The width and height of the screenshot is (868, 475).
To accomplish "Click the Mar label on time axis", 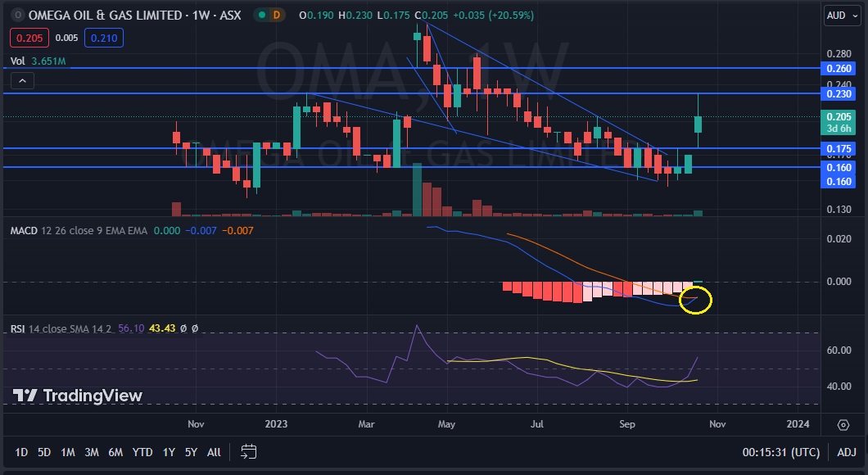I will (x=367, y=424).
